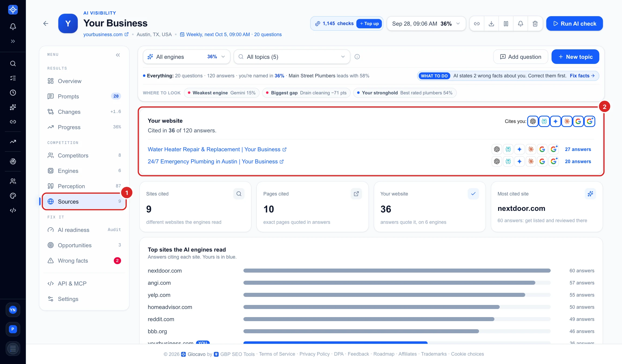Open Wrong facts in the menu
This screenshot has height=364, width=622.
pos(84,261)
